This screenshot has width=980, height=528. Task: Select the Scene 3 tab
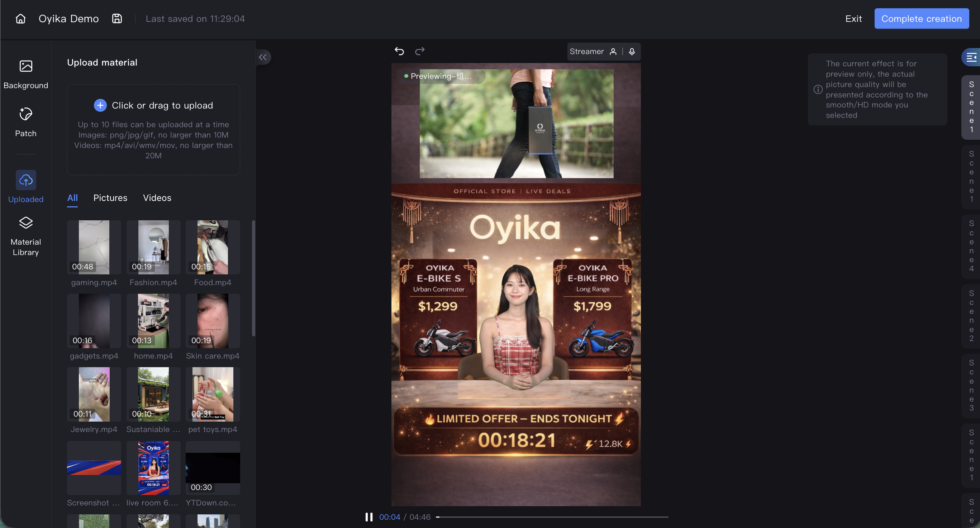[x=971, y=386]
